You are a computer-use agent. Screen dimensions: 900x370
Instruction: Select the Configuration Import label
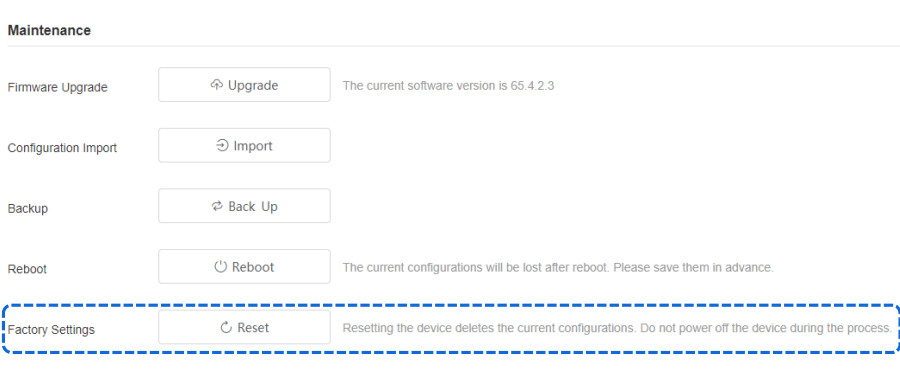click(62, 148)
